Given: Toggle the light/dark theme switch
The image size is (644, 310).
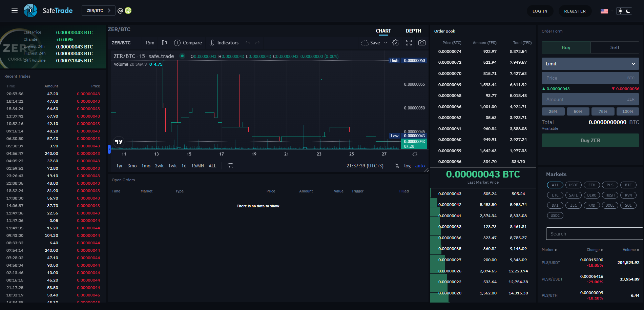Looking at the screenshot, I should (x=624, y=11).
